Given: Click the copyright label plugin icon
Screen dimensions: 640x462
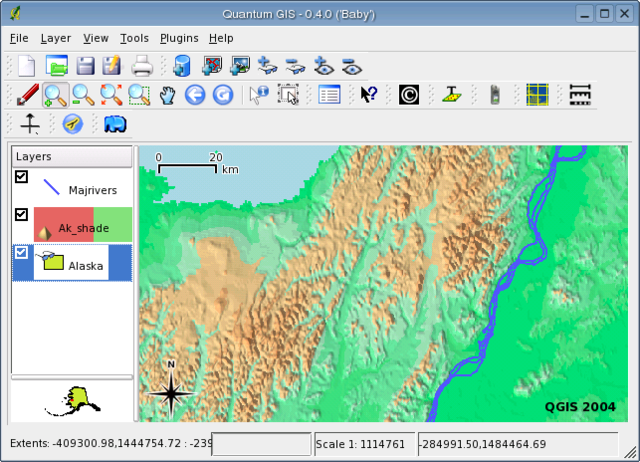Looking at the screenshot, I should (409, 95).
